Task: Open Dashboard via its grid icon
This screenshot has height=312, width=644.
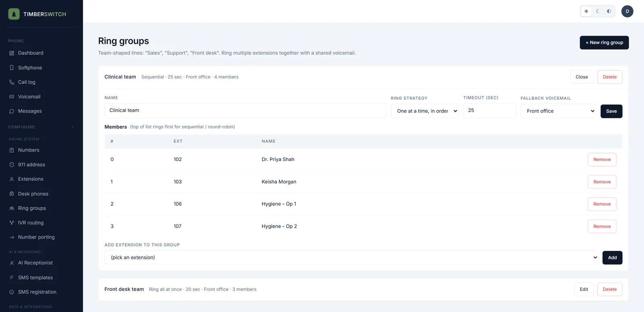Action: click(x=12, y=53)
